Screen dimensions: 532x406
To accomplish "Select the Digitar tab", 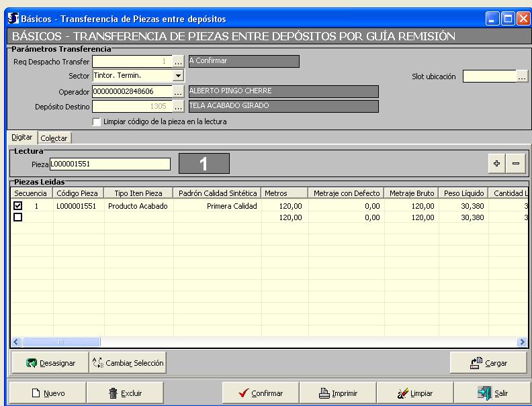I will pyautogui.click(x=22, y=137).
